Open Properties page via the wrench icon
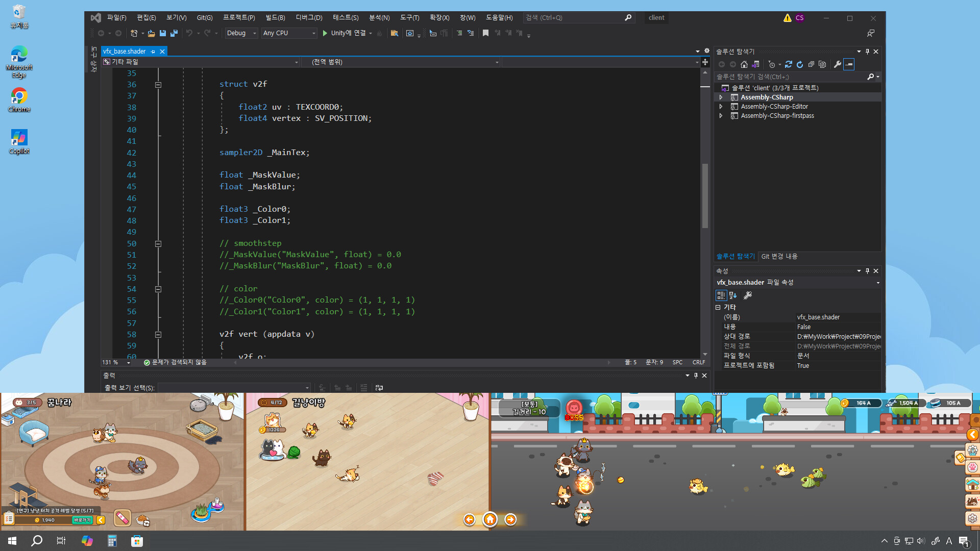 coord(838,64)
